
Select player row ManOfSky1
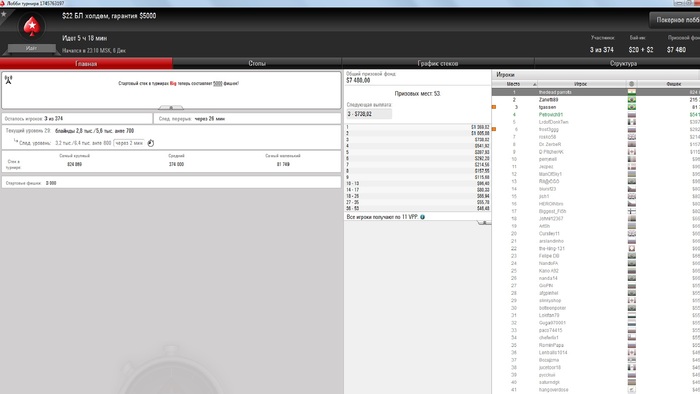tap(596, 174)
